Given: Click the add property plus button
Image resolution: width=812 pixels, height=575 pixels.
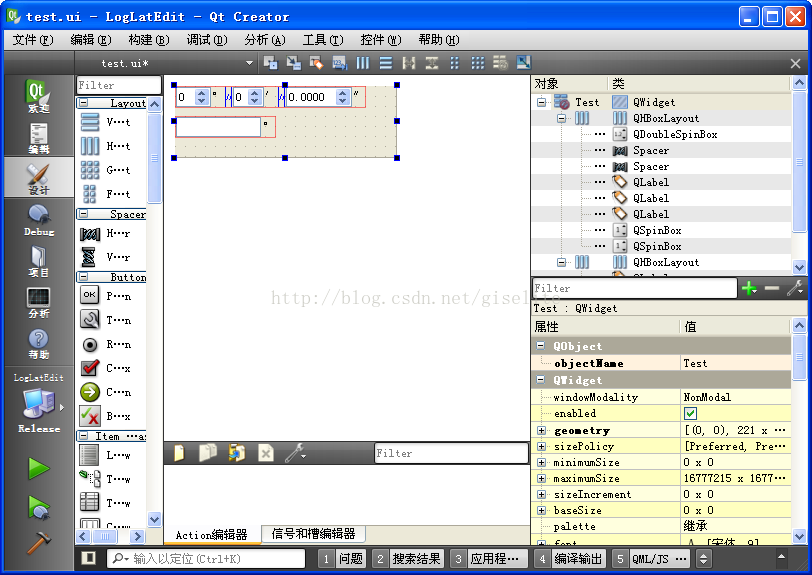Looking at the screenshot, I should click(x=749, y=288).
